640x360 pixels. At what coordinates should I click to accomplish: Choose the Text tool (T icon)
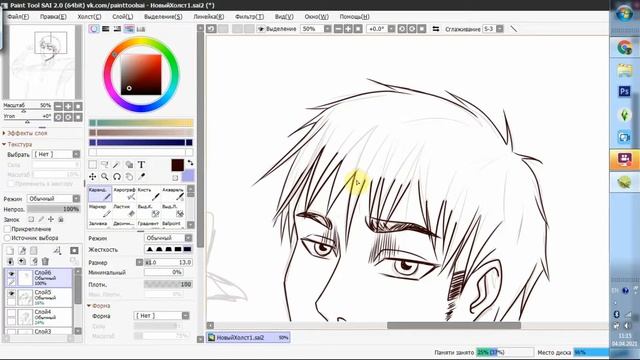(x=141, y=164)
